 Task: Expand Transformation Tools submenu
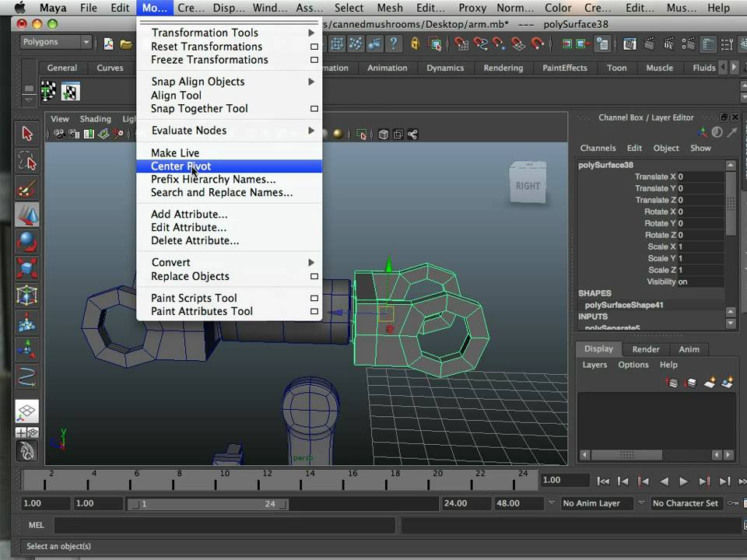point(311,33)
